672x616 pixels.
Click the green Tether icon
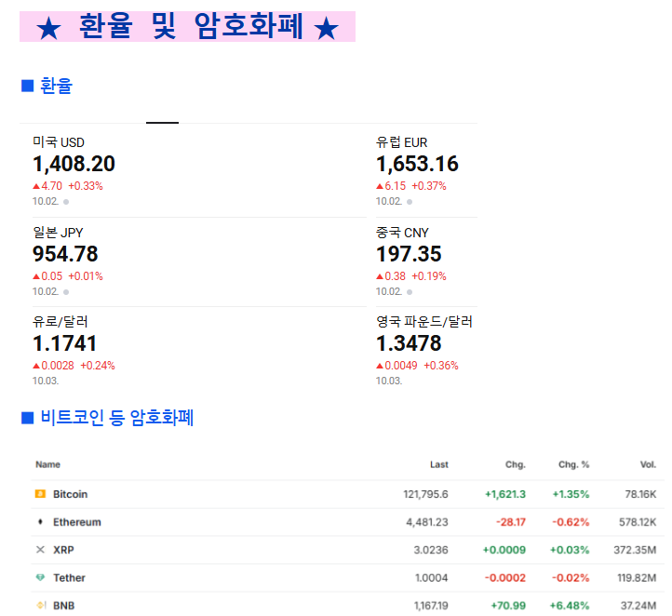[x=40, y=578]
